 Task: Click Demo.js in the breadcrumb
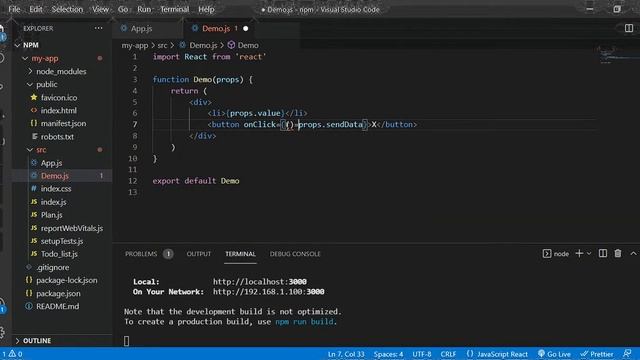pos(203,45)
